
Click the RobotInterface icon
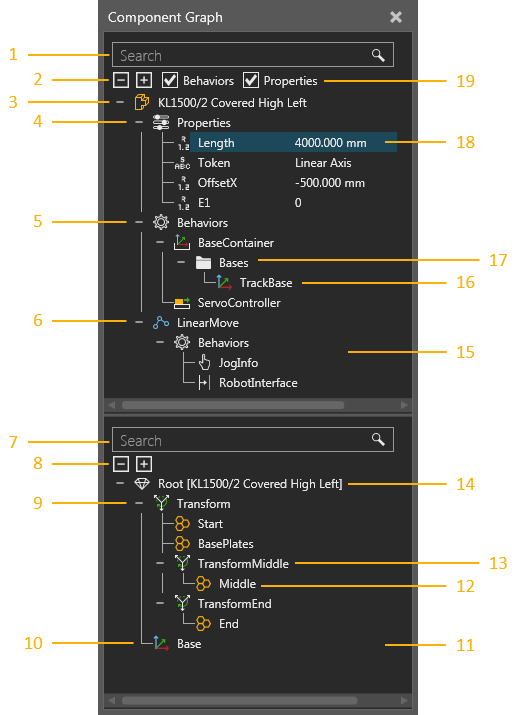pyautogui.click(x=204, y=383)
